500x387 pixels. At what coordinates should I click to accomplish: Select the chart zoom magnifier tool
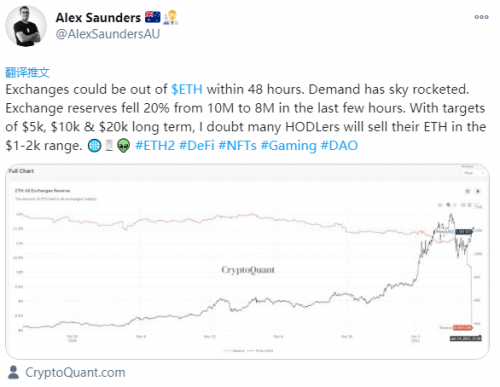click(x=448, y=205)
